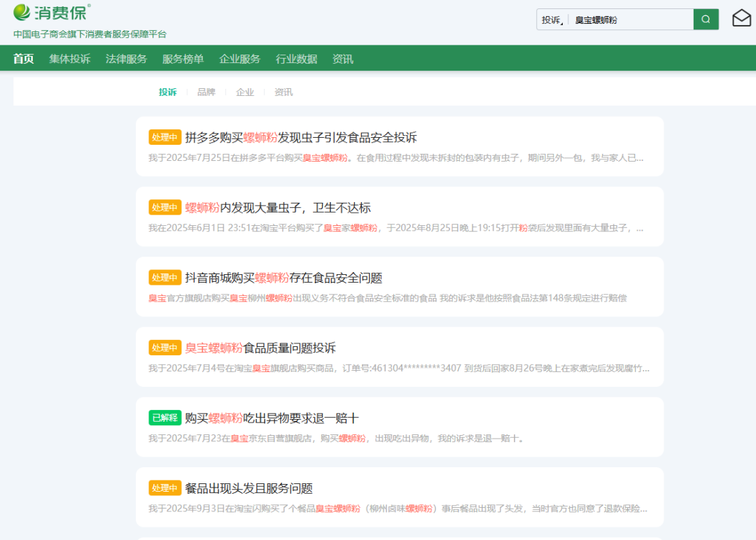Open complaint 拼多多购买螺蛳粉发现虫子引发食品安全投诉

pyautogui.click(x=301, y=137)
